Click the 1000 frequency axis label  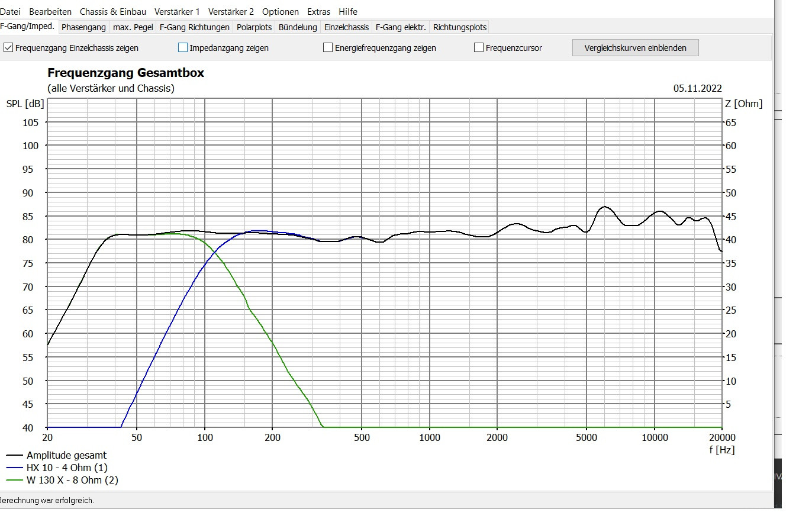(x=430, y=438)
